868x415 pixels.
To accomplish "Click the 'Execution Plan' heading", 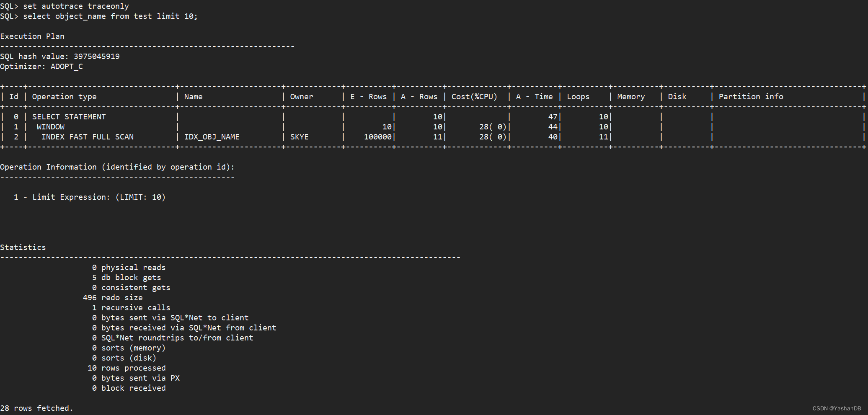I will point(32,36).
